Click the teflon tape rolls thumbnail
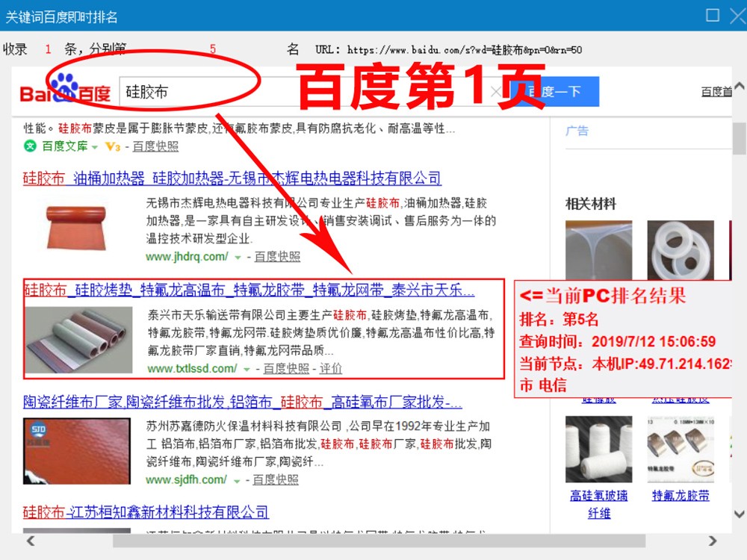The height and width of the screenshot is (560, 747). 681,449
